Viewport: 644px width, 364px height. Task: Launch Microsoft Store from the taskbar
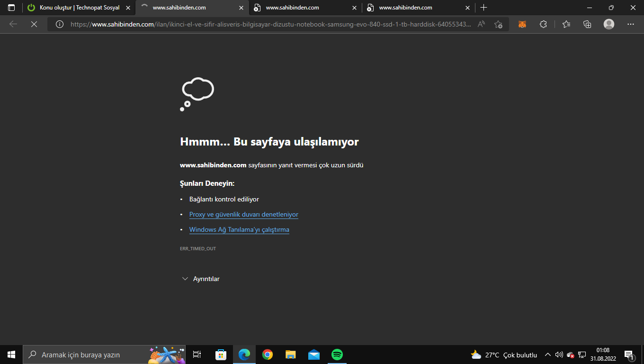(221, 355)
